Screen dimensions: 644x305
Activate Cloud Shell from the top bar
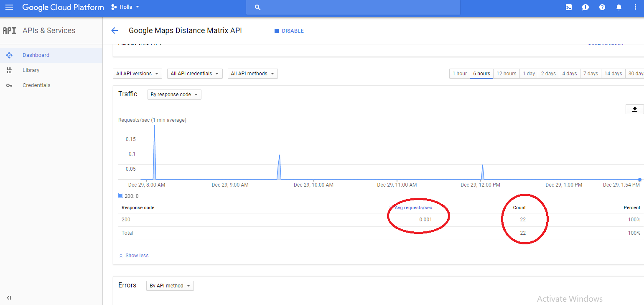568,7
